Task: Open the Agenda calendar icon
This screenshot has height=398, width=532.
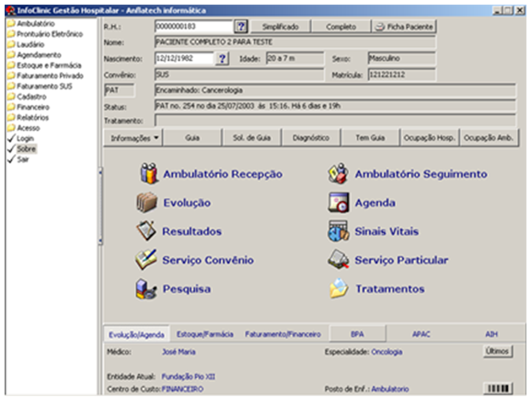Action: click(x=339, y=203)
